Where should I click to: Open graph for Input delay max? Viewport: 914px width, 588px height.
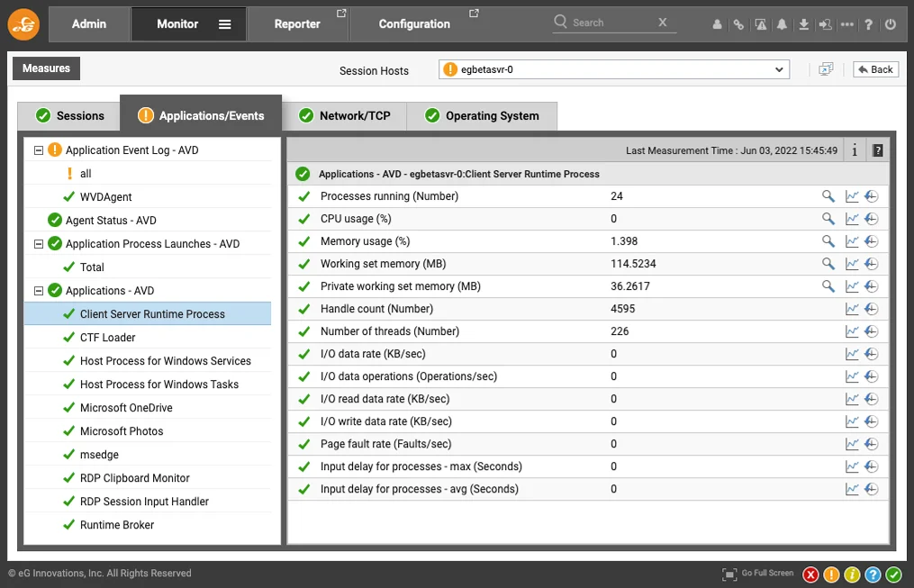pyautogui.click(x=852, y=466)
